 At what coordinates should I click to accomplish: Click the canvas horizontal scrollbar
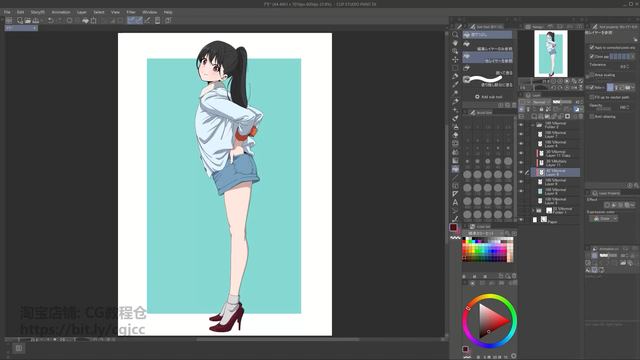tap(278, 339)
